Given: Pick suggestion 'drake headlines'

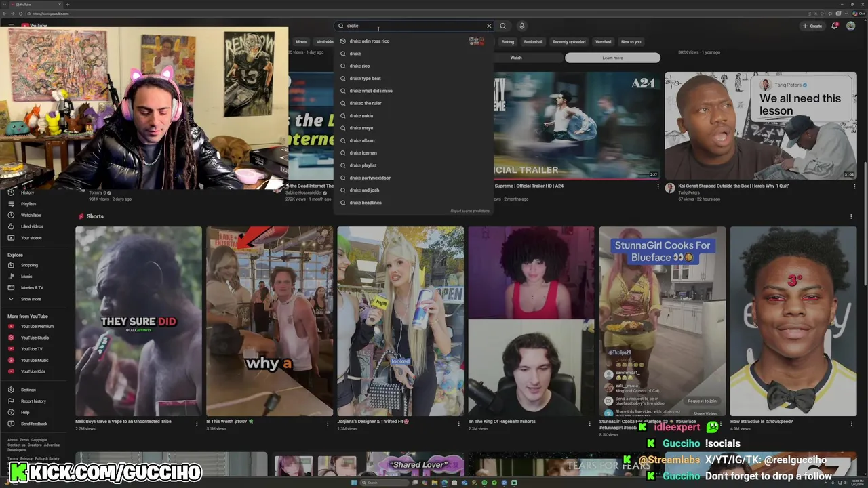Looking at the screenshot, I should (x=414, y=203).
